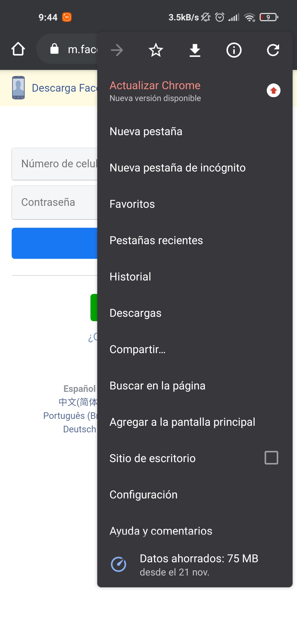The image size is (297, 644).
Task: Choose Compartir… from the menu
Action: [137, 350]
